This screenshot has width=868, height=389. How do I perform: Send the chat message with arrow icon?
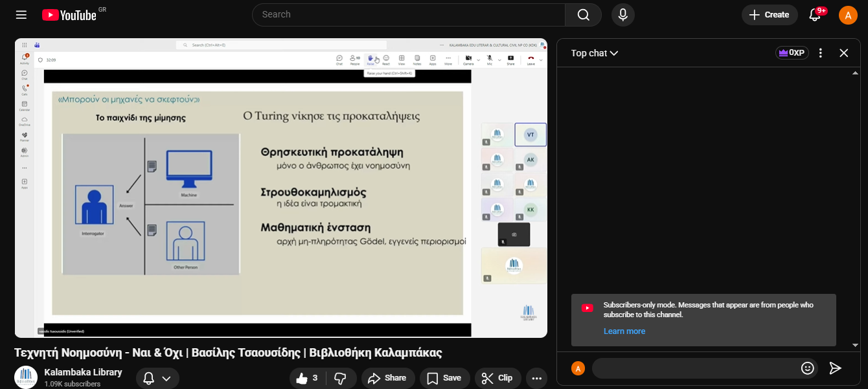tap(836, 368)
